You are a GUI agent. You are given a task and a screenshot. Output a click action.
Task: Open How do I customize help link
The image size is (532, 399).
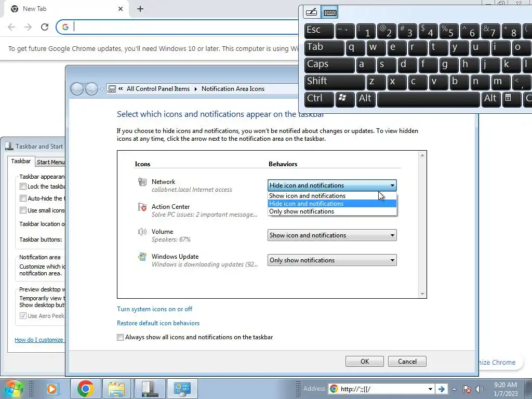coord(38,340)
